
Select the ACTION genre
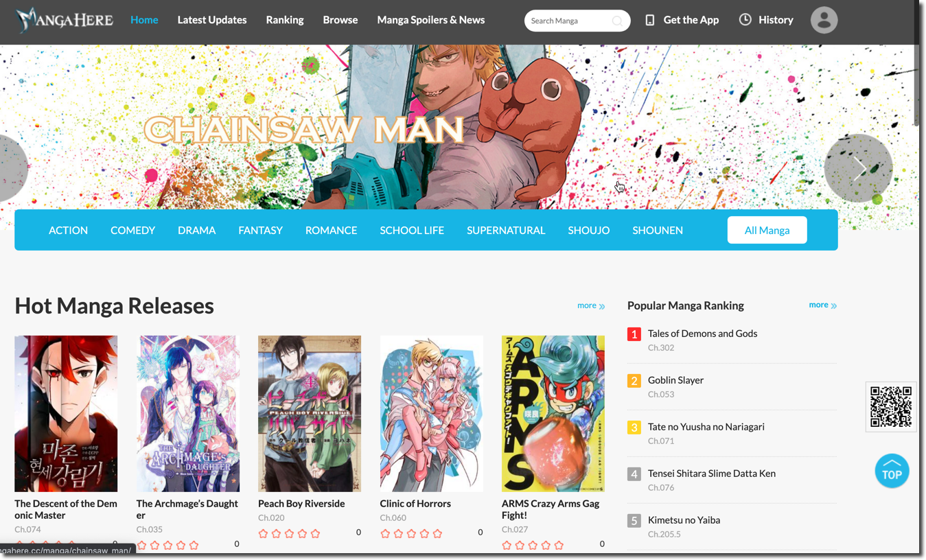[x=68, y=230]
